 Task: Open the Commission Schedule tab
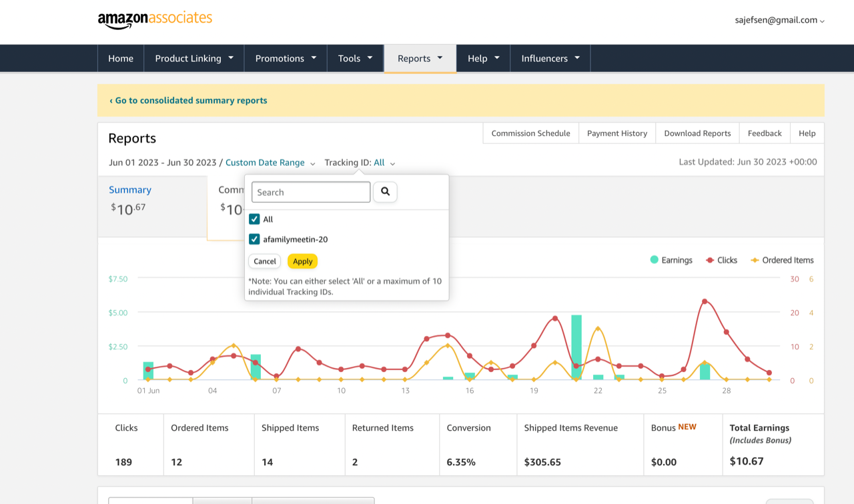click(x=530, y=133)
